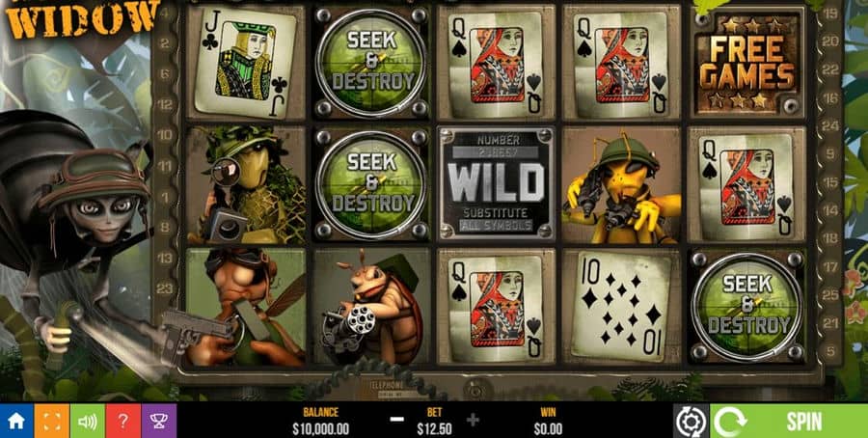This screenshot has width=868, height=438.
Task: Click the camouflaged sniper bug symbol
Action: pos(246,185)
